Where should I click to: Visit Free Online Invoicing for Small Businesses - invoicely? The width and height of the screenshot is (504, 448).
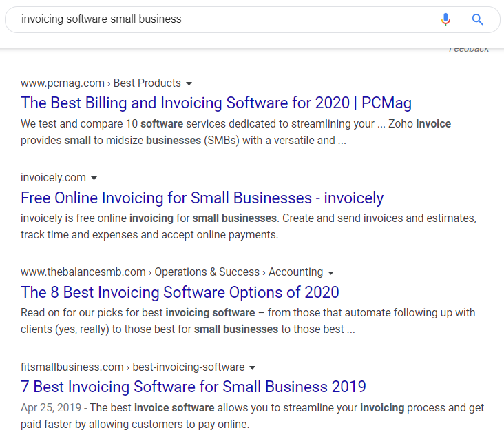[202, 198]
